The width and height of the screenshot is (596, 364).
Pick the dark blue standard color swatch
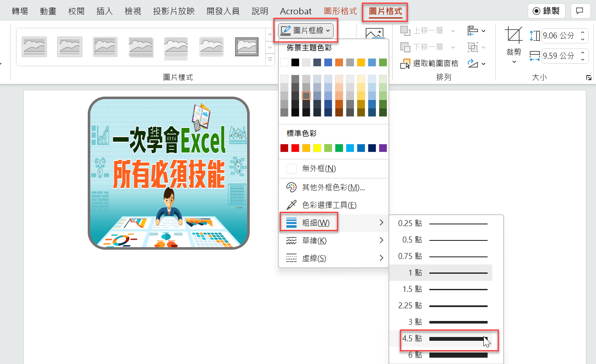(x=372, y=148)
